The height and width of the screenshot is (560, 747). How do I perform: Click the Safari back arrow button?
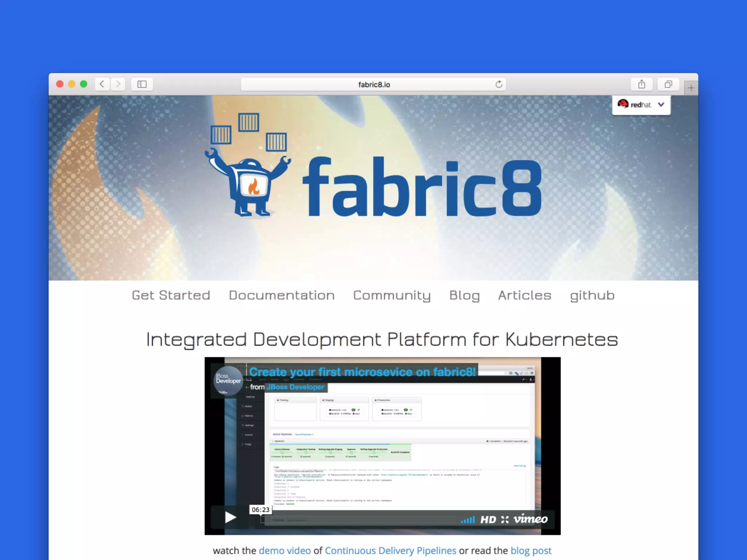pos(102,84)
